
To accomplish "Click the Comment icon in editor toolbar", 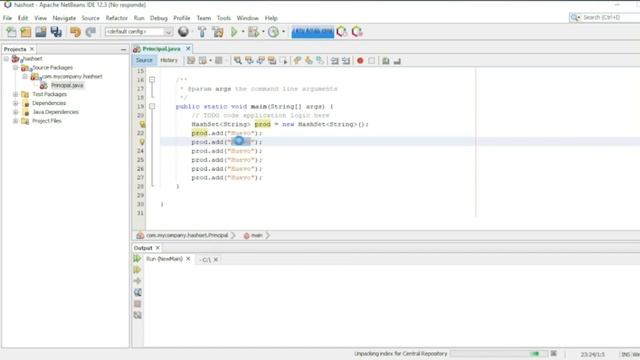I will point(386,61).
